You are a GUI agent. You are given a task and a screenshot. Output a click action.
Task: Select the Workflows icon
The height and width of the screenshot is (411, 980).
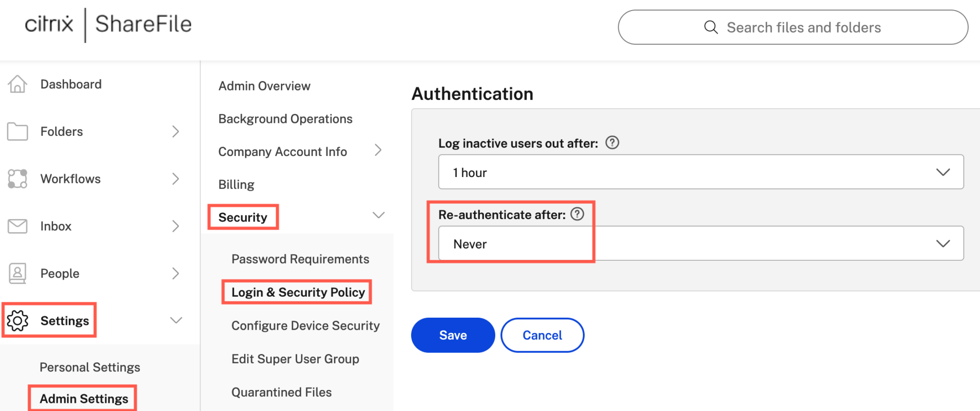point(18,178)
